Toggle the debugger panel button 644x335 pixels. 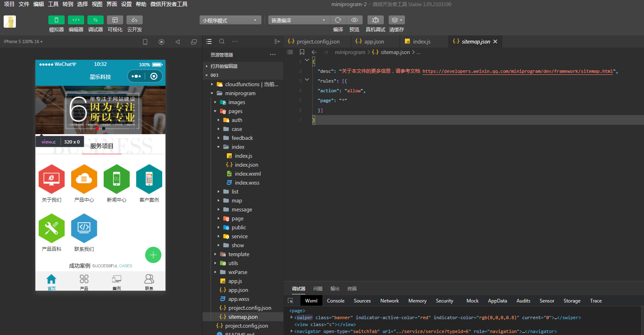point(96,20)
